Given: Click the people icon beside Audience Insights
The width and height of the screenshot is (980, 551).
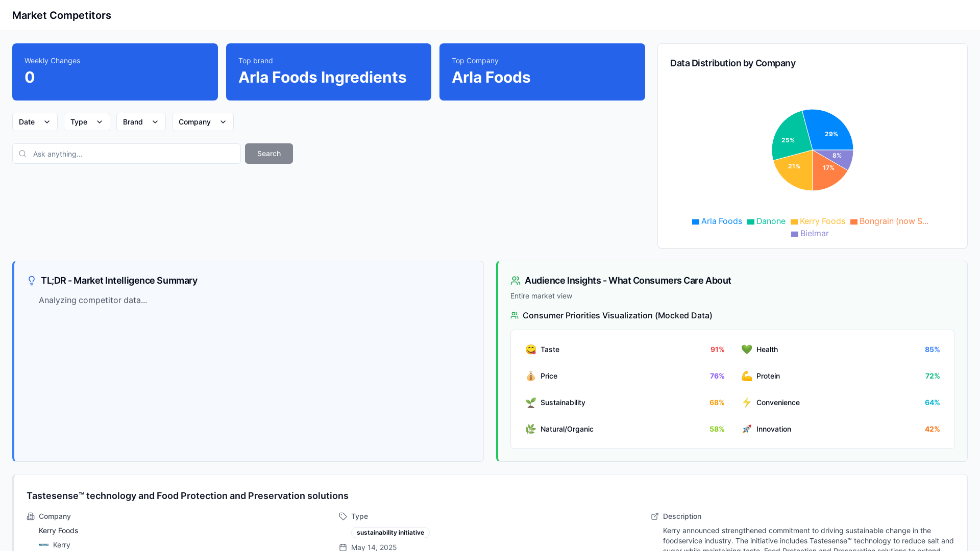Looking at the screenshot, I should (516, 281).
